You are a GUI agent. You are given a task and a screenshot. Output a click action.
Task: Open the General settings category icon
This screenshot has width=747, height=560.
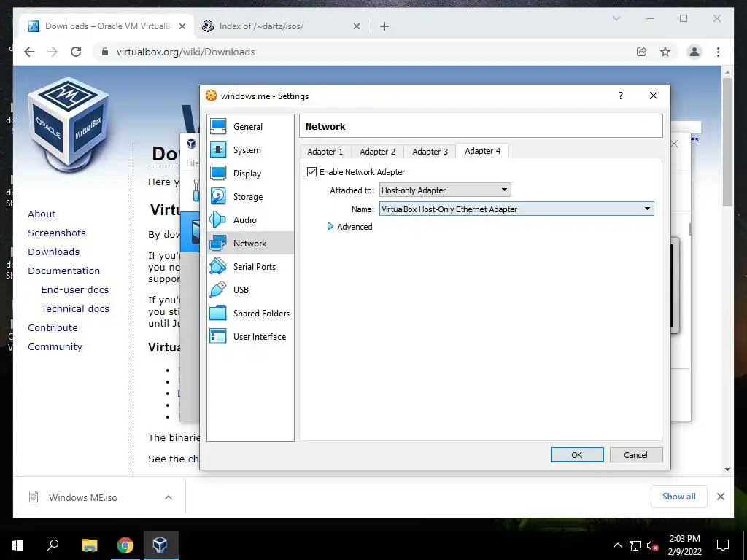[218, 126]
